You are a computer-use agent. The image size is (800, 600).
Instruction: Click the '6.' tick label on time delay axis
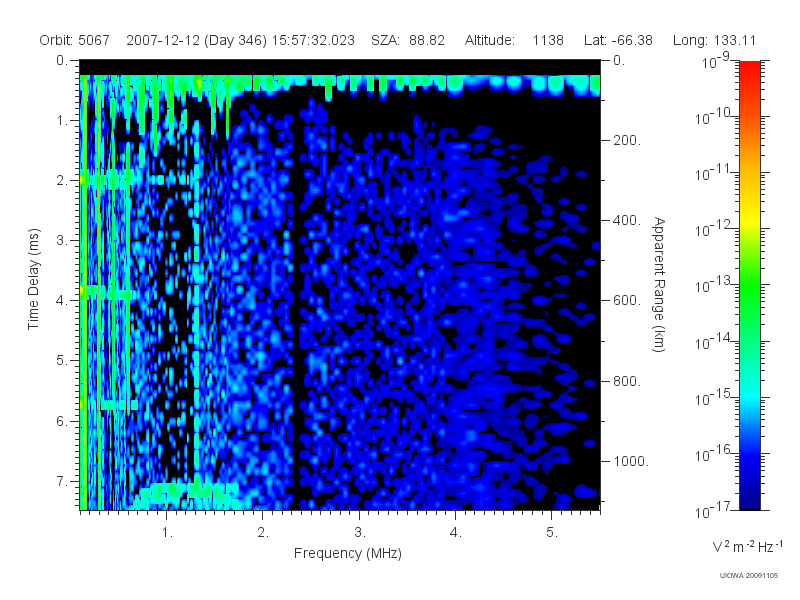pyautogui.click(x=62, y=421)
